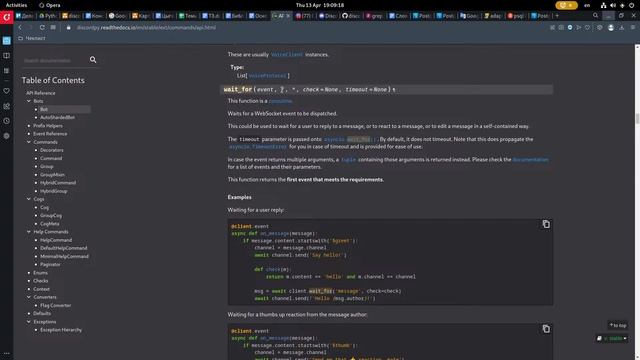This screenshot has width=640, height=360.
Task: Click the heart bookmark icon in the address bar
Action: click(x=587, y=27)
